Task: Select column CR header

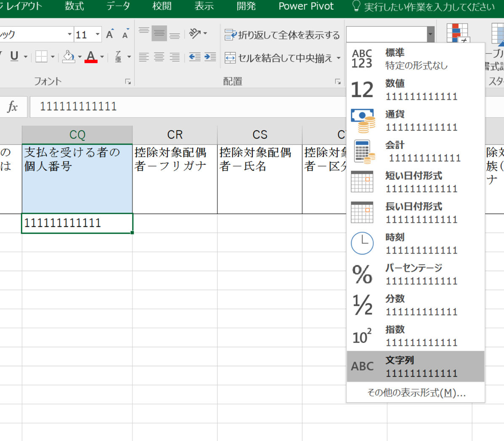Action: pyautogui.click(x=175, y=135)
